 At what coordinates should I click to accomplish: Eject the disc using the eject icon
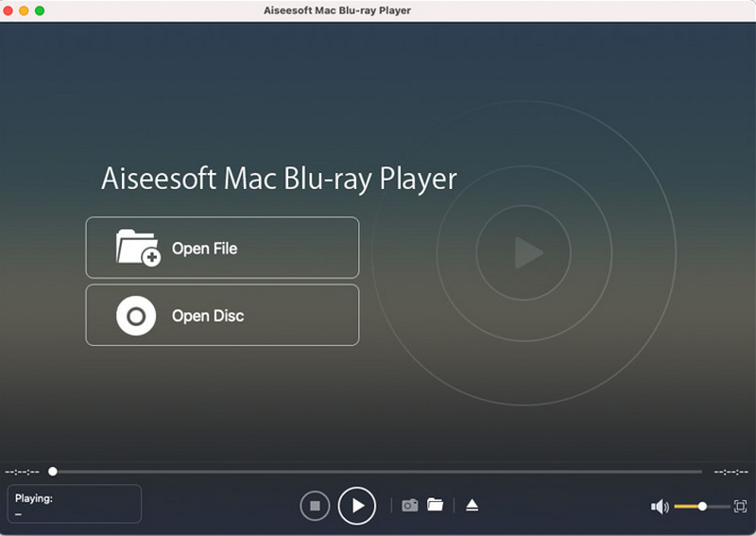click(x=472, y=506)
